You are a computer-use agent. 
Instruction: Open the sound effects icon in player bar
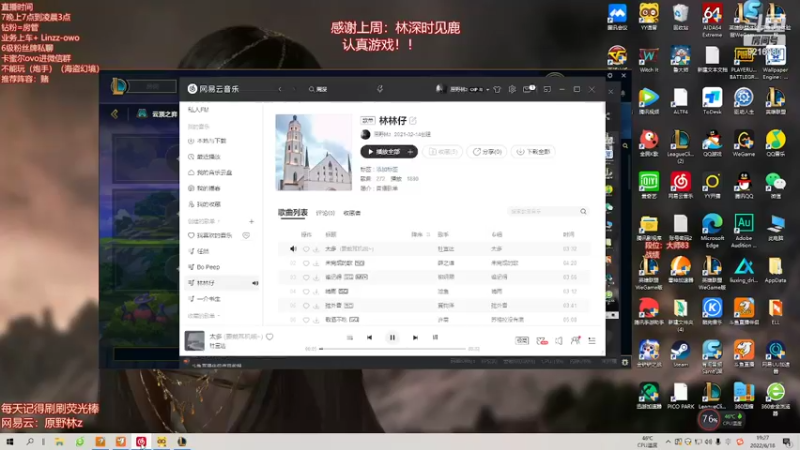click(542, 341)
